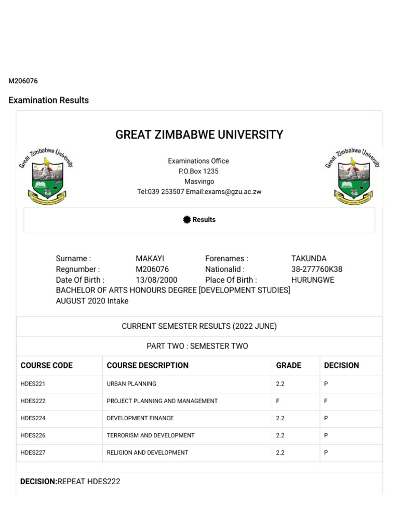Click CURRENT SEMESTER RESULTS (2022 JUNE) row

[x=199, y=326]
